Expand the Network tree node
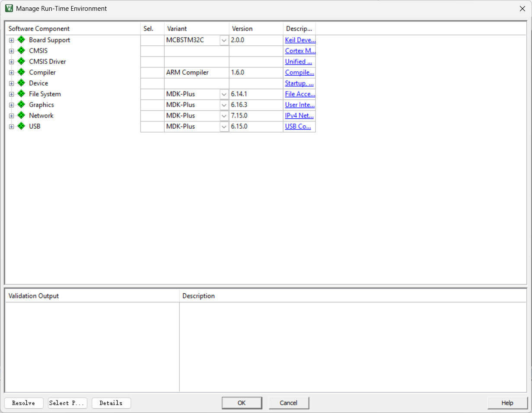 [x=12, y=116]
